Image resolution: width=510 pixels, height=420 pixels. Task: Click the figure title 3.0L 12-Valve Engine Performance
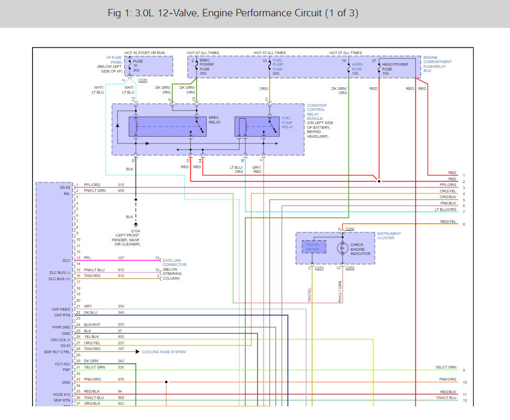point(233,13)
